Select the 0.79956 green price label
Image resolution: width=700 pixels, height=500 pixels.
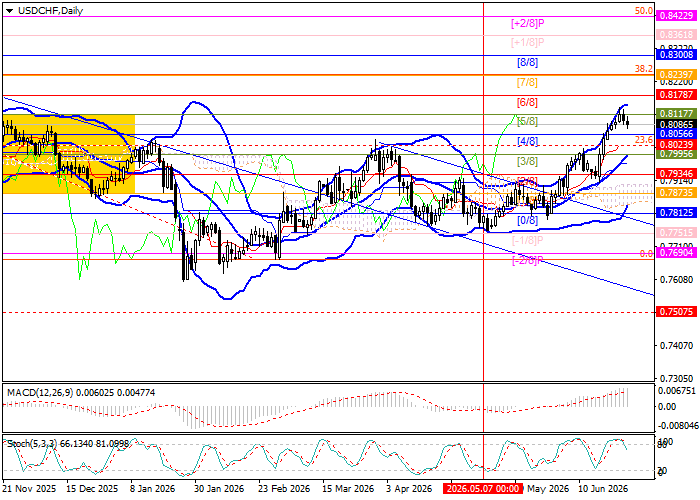(676, 154)
